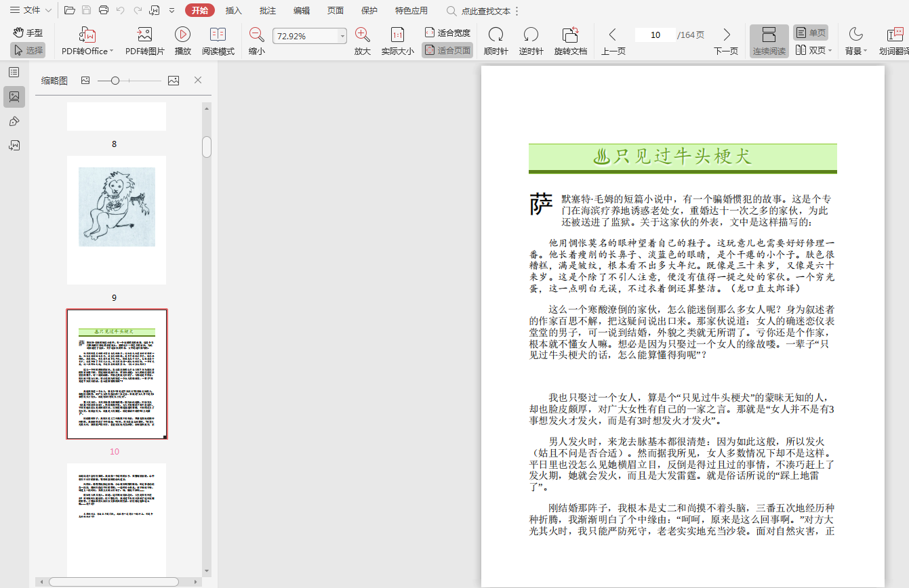Click the thumbnail size slider handle
909x588 pixels.
[115, 81]
